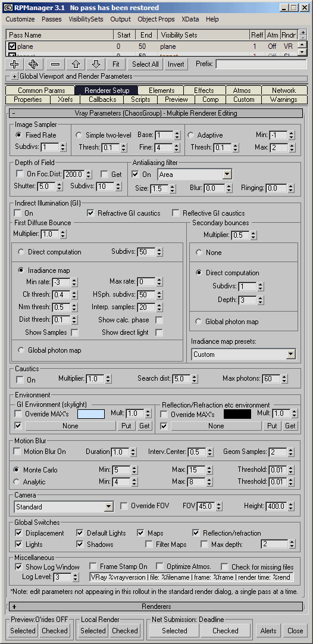This screenshot has height=644, width=313.
Task: Enable Frame Stamp On checkbox
Action: coord(93,567)
